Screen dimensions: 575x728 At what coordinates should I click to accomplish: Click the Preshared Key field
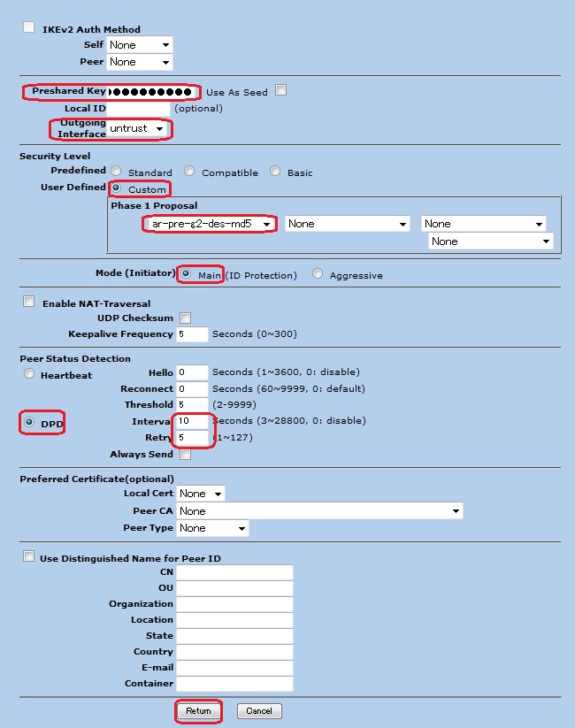pyautogui.click(x=150, y=92)
